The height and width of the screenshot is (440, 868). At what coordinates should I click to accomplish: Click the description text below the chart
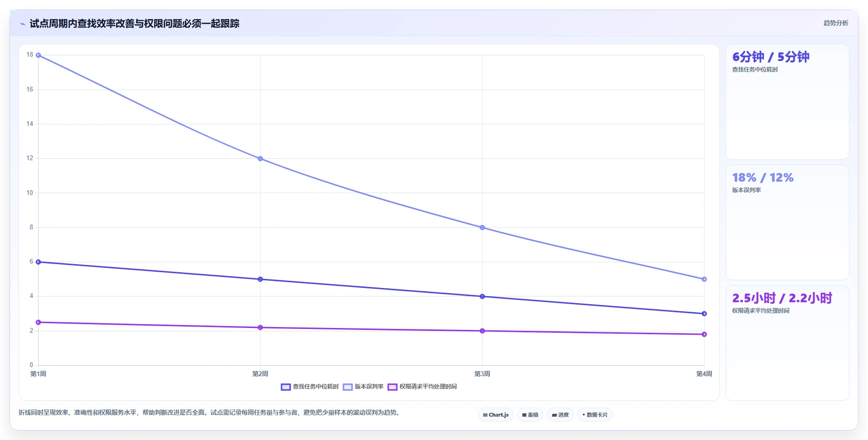coord(210,412)
